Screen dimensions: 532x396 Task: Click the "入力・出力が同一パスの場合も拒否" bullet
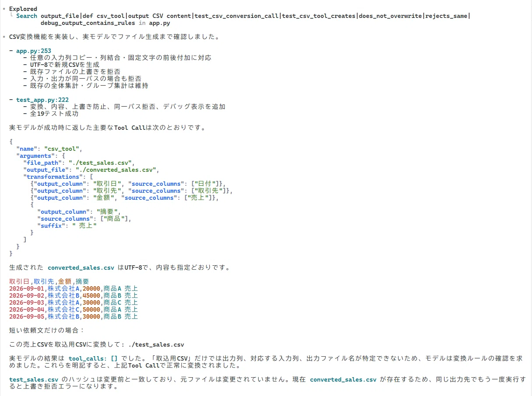click(x=86, y=79)
